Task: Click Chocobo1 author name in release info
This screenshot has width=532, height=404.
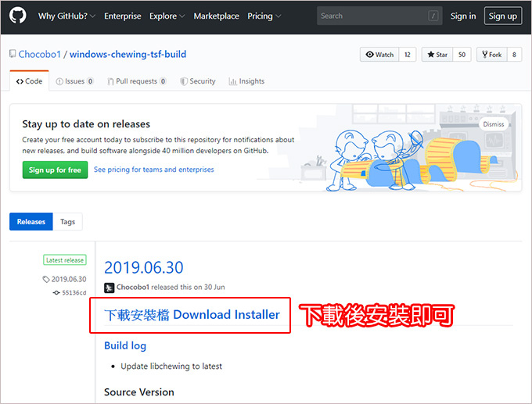Action: (x=133, y=287)
